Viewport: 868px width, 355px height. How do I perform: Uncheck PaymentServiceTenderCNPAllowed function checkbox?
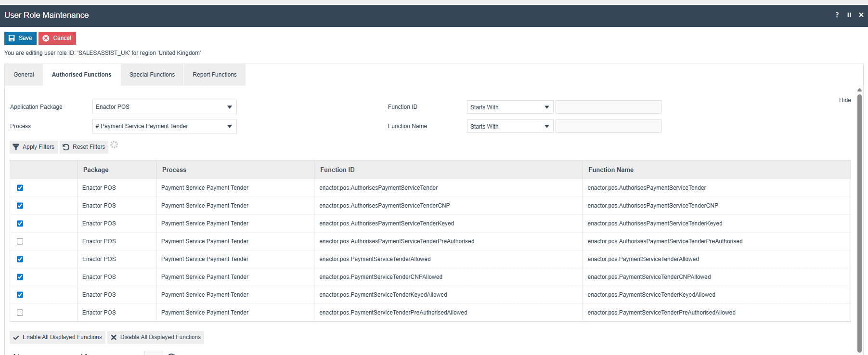tap(20, 277)
